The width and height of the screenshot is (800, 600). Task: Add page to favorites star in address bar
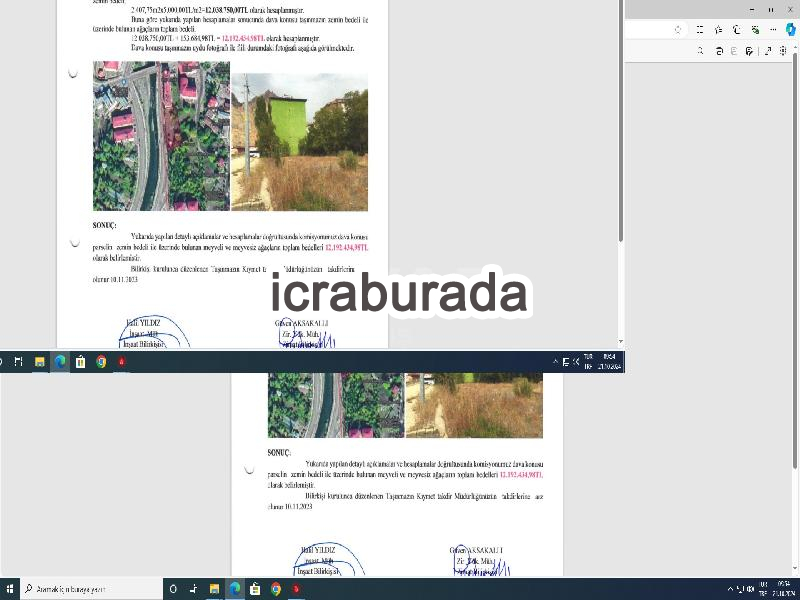[x=678, y=30]
